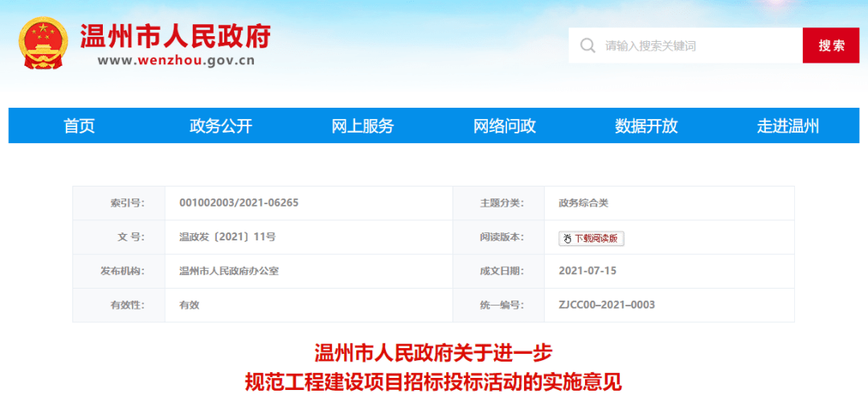Open 网上服务 in the navigation bar
The width and height of the screenshot is (868, 402).
(362, 126)
